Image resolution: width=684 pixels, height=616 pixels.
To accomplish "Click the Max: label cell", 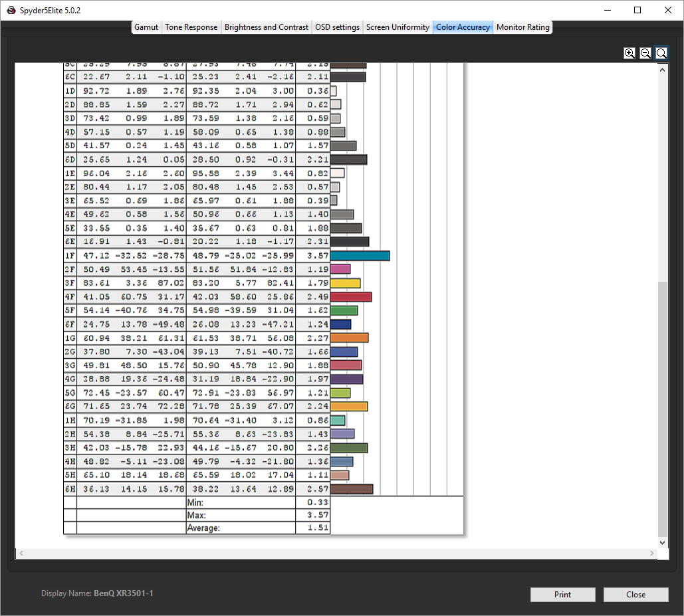I will 241,515.
